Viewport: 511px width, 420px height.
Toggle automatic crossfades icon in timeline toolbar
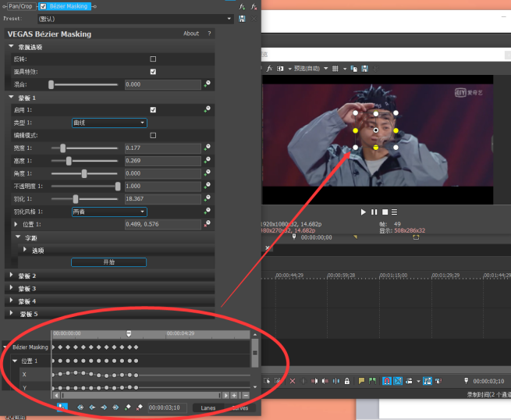pyautogui.click(x=398, y=381)
